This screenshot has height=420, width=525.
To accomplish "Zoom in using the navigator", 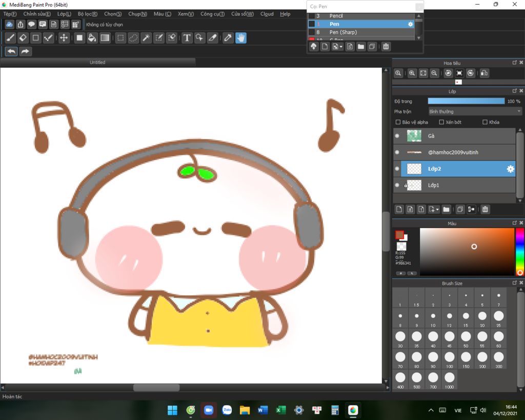I will 412,73.
